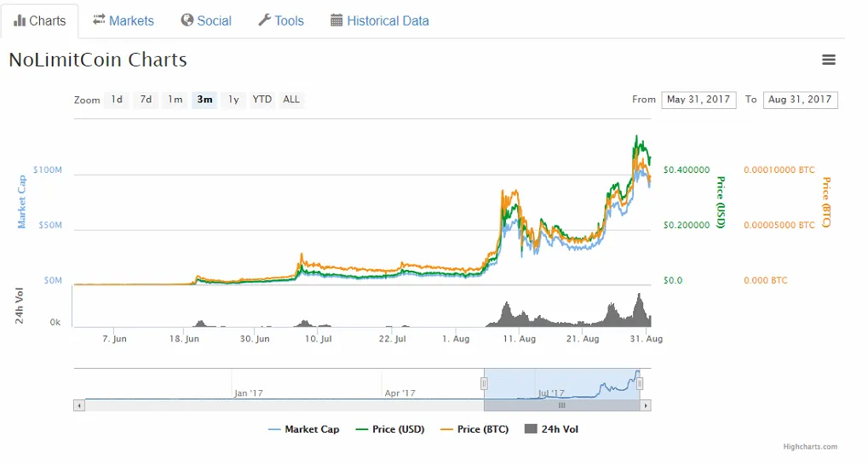Click the 24h Vol axis title
868x465 pixels.
[20, 306]
